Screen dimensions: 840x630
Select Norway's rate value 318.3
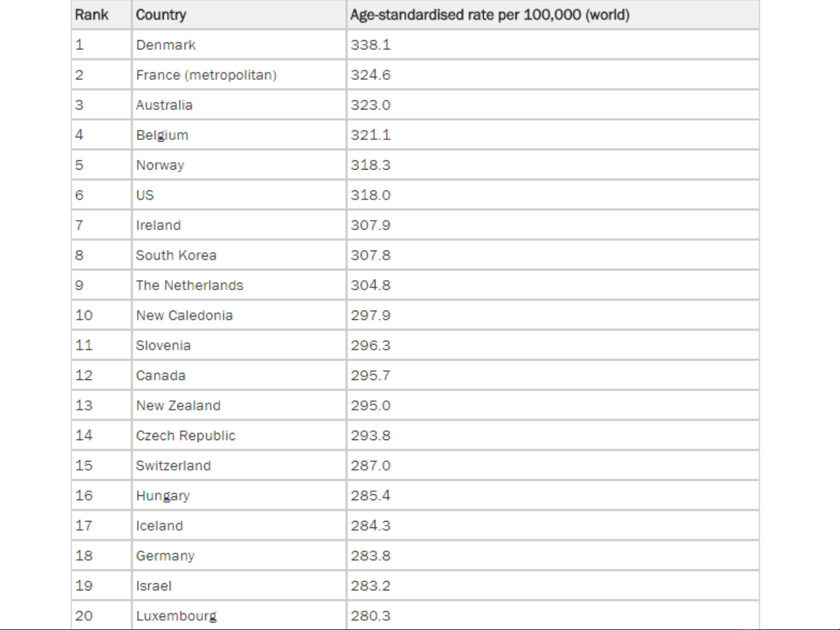click(x=371, y=166)
